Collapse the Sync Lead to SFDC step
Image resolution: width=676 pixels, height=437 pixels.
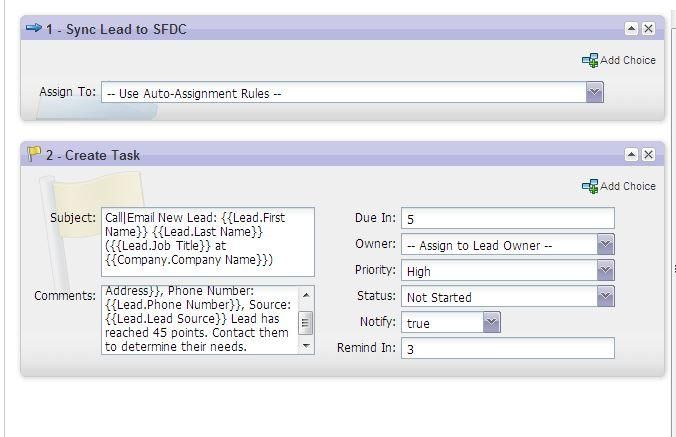coord(631,29)
